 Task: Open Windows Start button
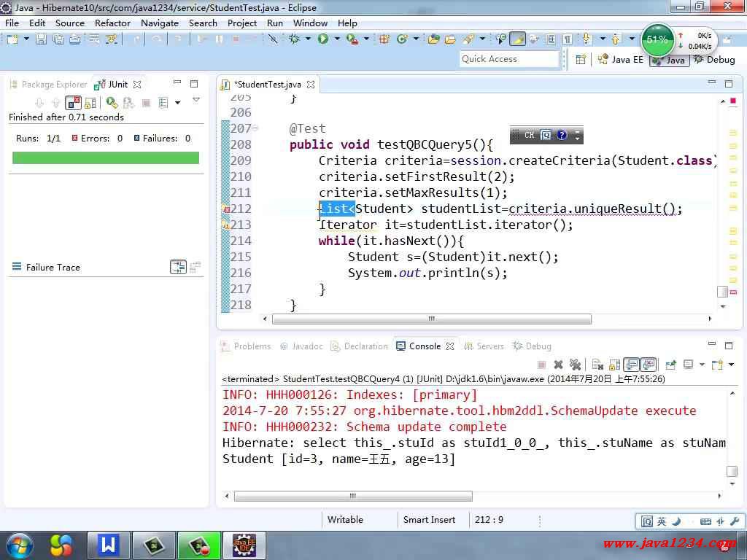(20, 545)
